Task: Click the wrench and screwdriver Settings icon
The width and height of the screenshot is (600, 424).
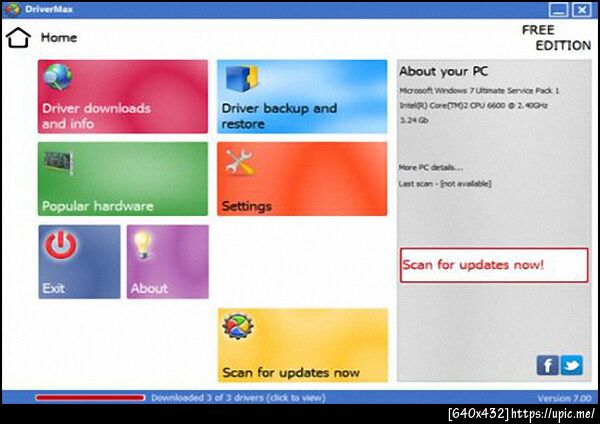Action: click(x=240, y=162)
